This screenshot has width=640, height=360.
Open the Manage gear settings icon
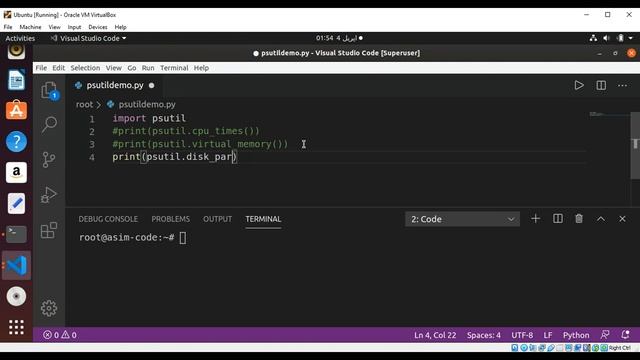[49, 308]
